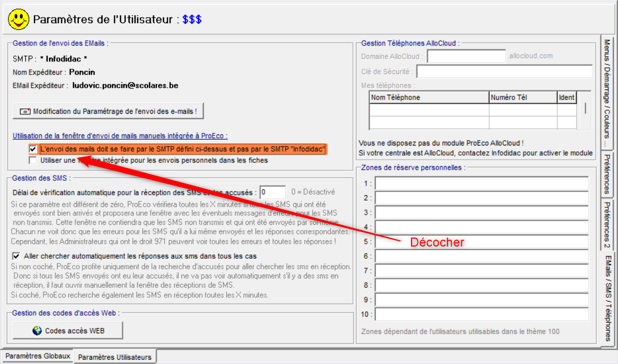Open the Préférences 2 vertical tab
618x364 pixels.
(x=607, y=225)
